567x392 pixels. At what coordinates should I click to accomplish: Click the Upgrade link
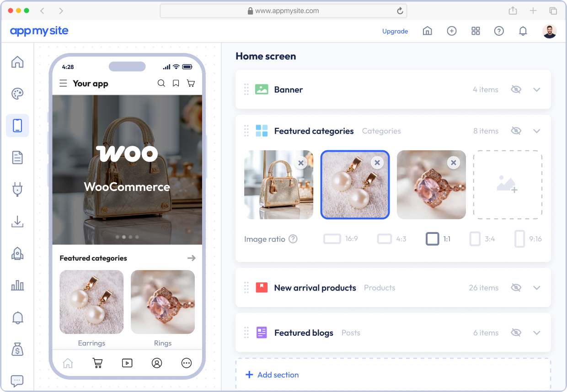(395, 31)
